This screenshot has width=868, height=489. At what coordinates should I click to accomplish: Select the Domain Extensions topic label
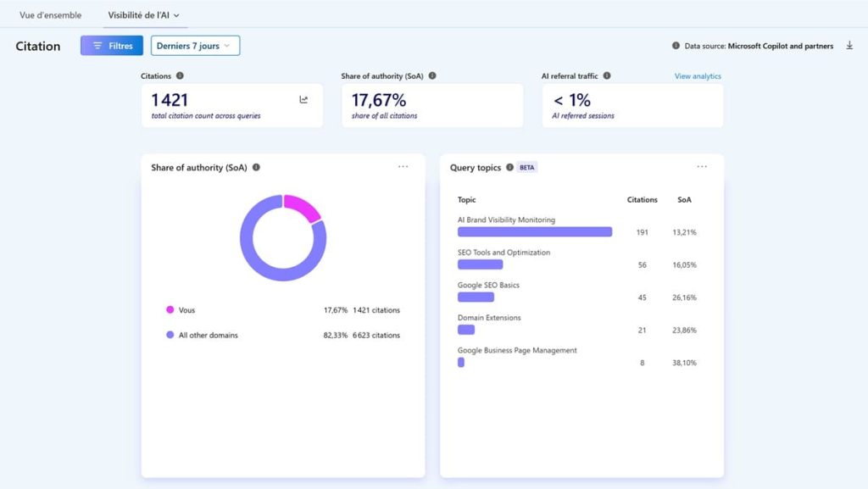point(489,318)
